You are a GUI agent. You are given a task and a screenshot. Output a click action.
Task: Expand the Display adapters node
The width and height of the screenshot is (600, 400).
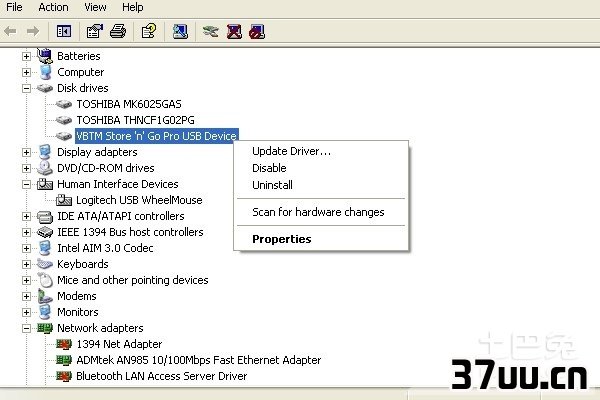click(x=26, y=152)
